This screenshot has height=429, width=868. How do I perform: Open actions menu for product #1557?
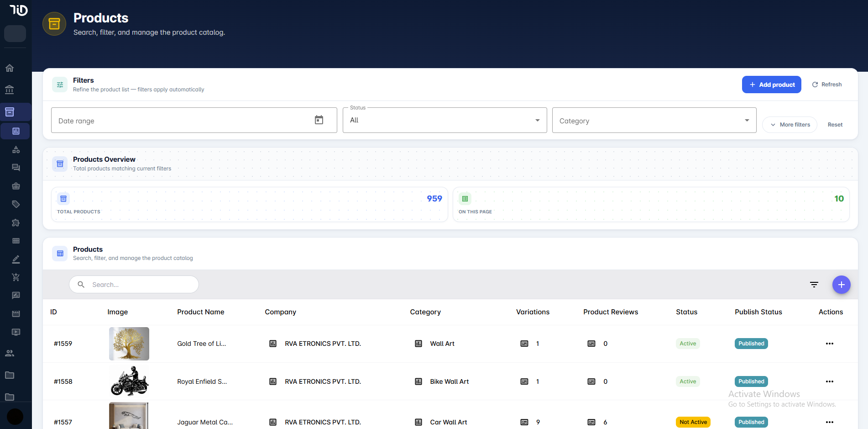[x=830, y=422]
